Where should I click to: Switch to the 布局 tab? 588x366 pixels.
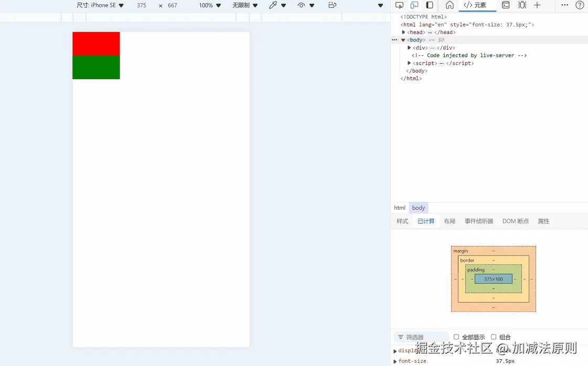tap(450, 221)
